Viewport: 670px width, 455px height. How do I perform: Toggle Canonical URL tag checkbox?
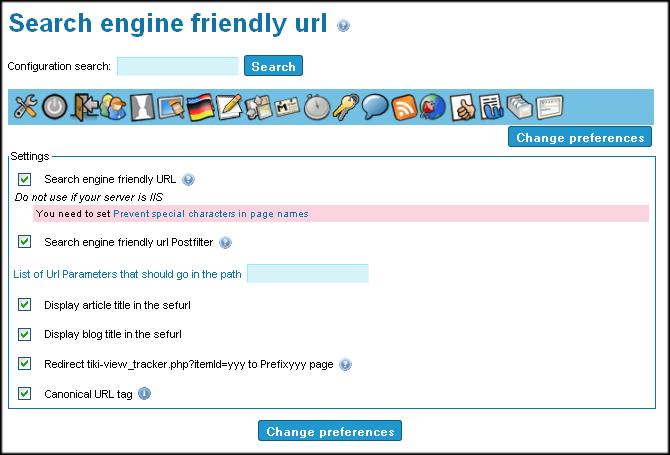pyautogui.click(x=24, y=393)
